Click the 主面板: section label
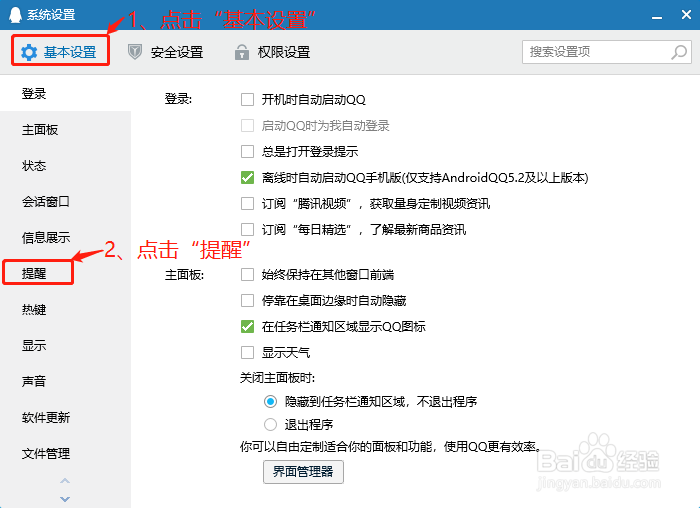700x508 pixels. point(184,275)
